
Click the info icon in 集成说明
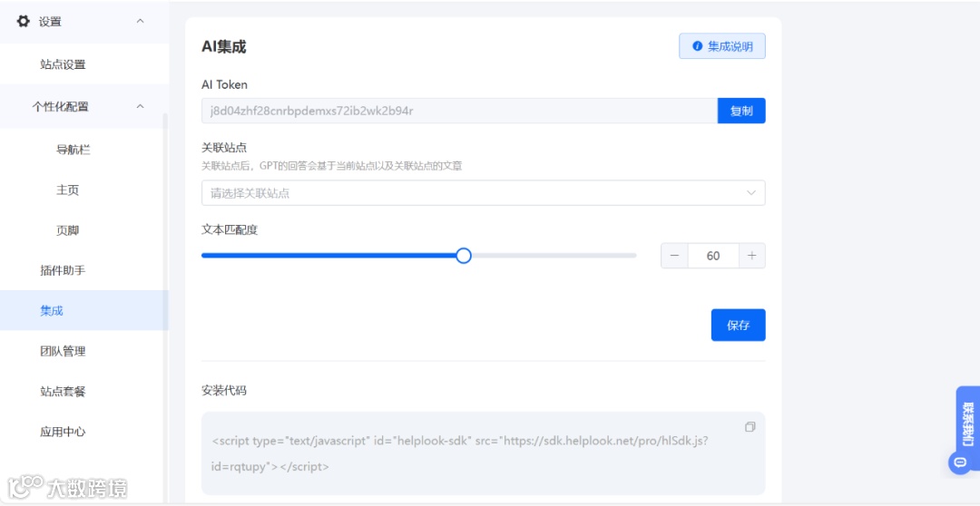pyautogui.click(x=698, y=46)
